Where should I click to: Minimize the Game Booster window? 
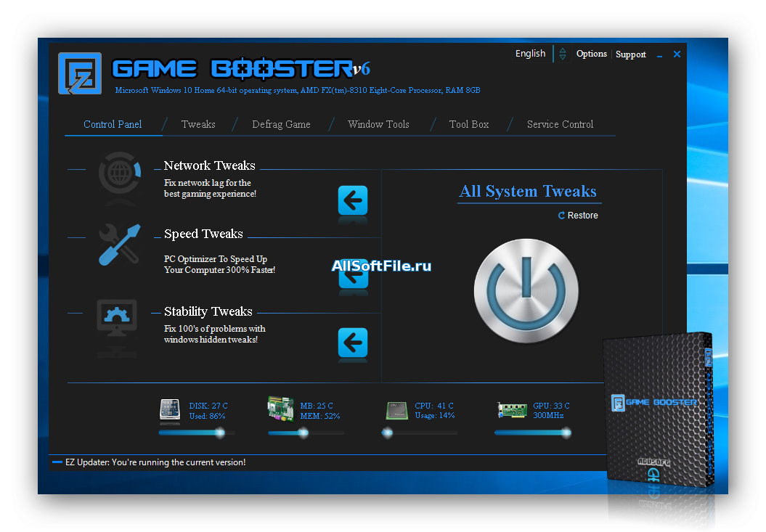659,54
